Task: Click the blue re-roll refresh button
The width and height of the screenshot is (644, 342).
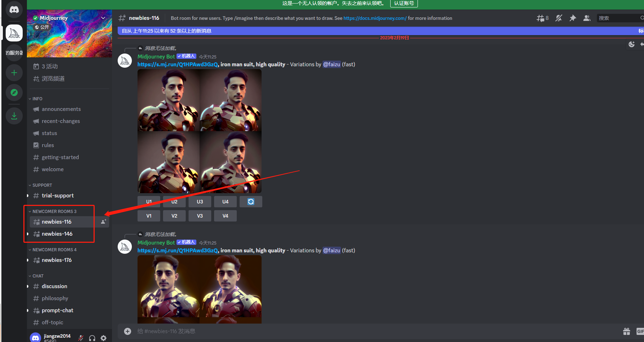Action: (251, 202)
